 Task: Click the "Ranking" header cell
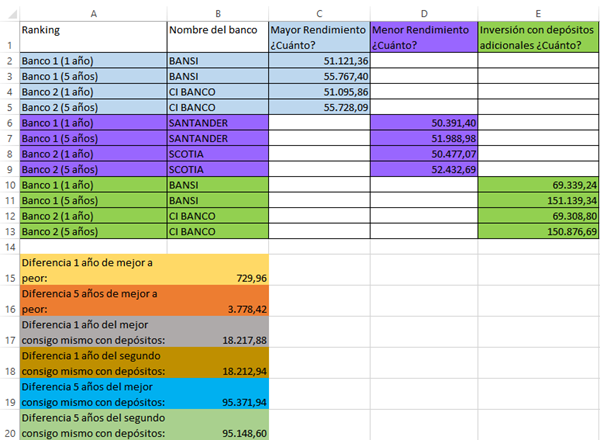[x=92, y=37]
